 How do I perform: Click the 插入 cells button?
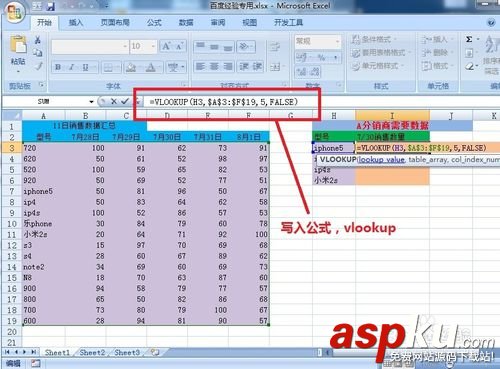[x=436, y=39]
